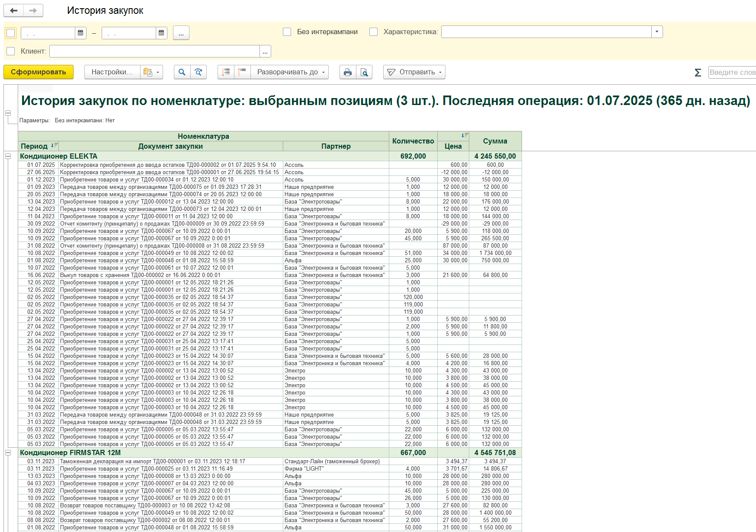
Task: Click the Find next icon
Action: point(199,72)
